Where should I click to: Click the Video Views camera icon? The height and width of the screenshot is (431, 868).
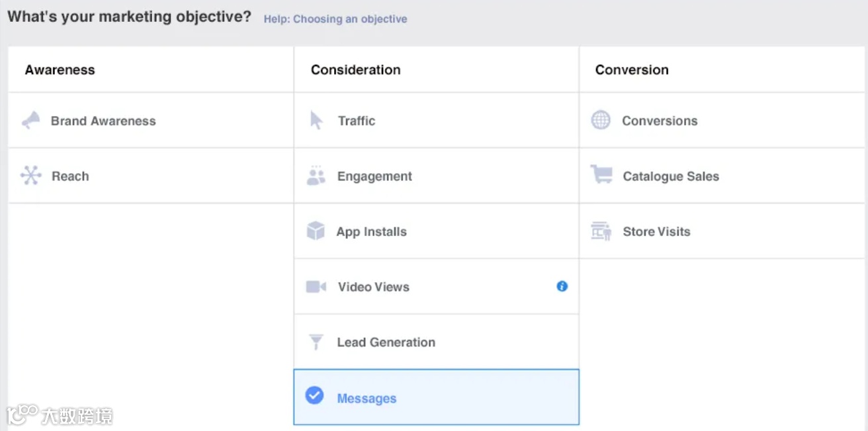click(316, 287)
